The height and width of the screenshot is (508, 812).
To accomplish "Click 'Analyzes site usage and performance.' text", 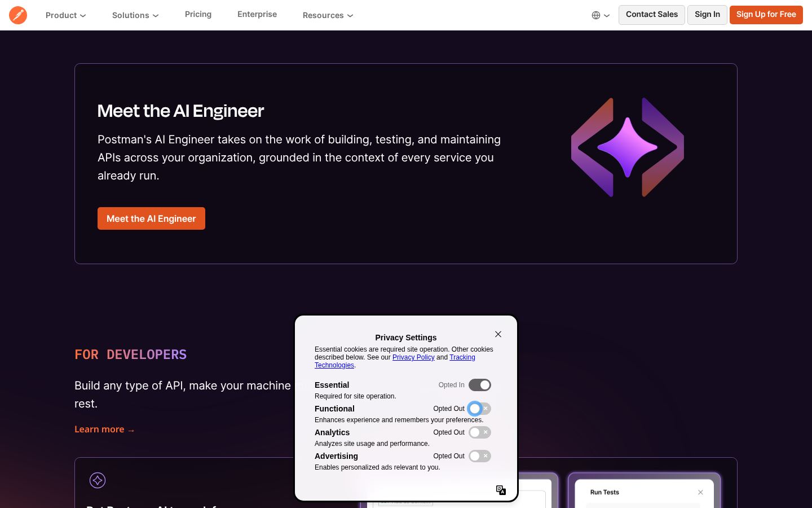I will [x=372, y=444].
